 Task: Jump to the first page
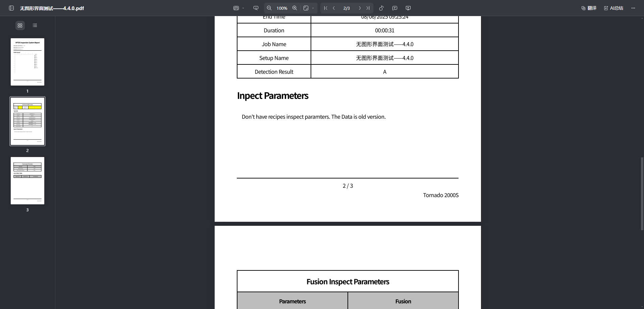325,8
